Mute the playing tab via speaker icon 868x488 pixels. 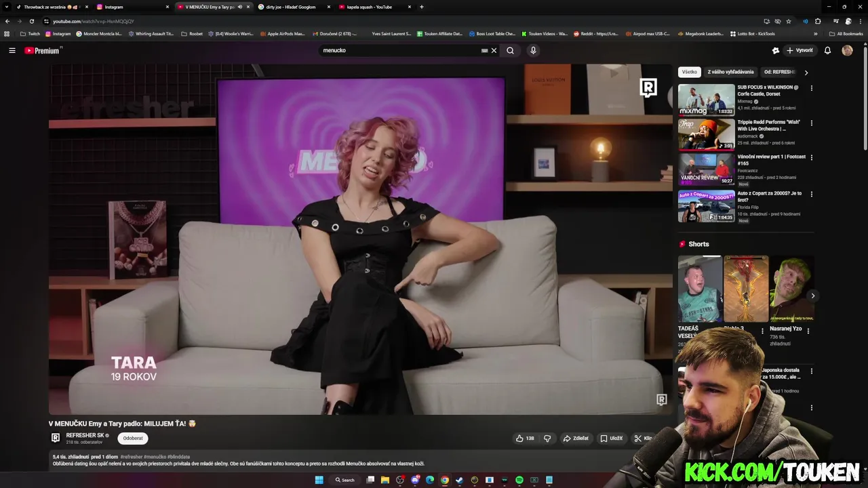pyautogui.click(x=239, y=7)
